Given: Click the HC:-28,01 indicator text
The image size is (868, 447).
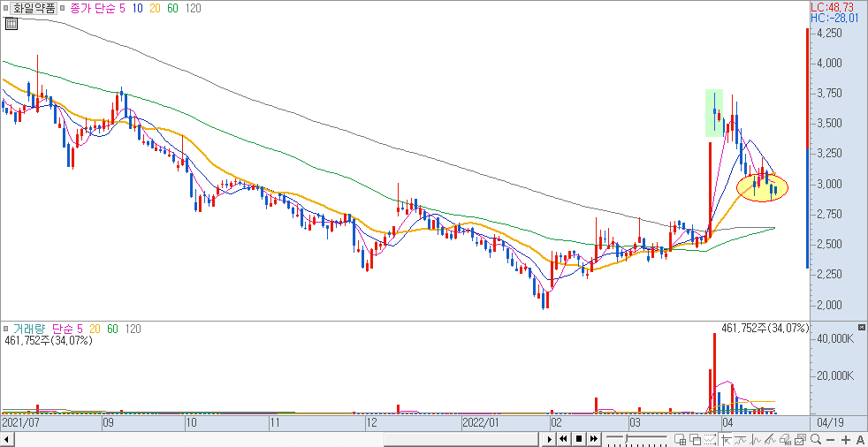Looking at the screenshot, I should (x=836, y=19).
